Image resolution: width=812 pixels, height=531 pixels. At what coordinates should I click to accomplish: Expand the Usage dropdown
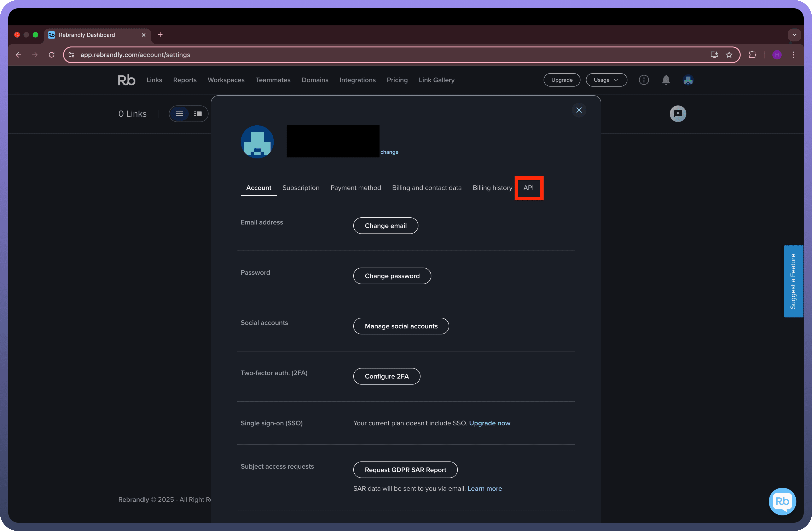tap(606, 80)
